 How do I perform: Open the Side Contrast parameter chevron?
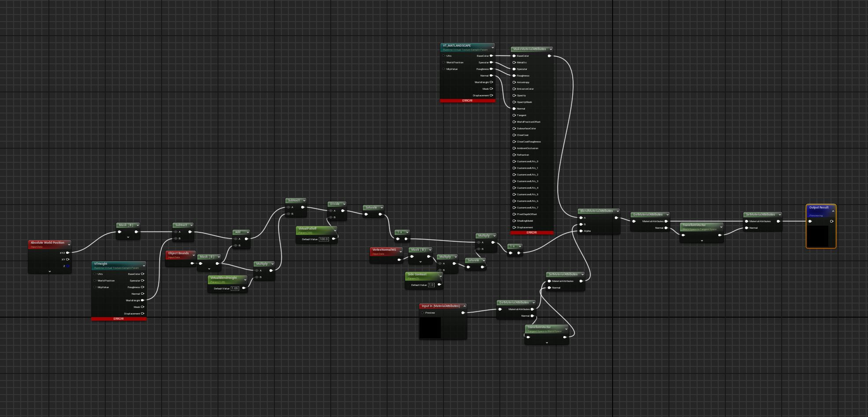[x=441, y=276]
